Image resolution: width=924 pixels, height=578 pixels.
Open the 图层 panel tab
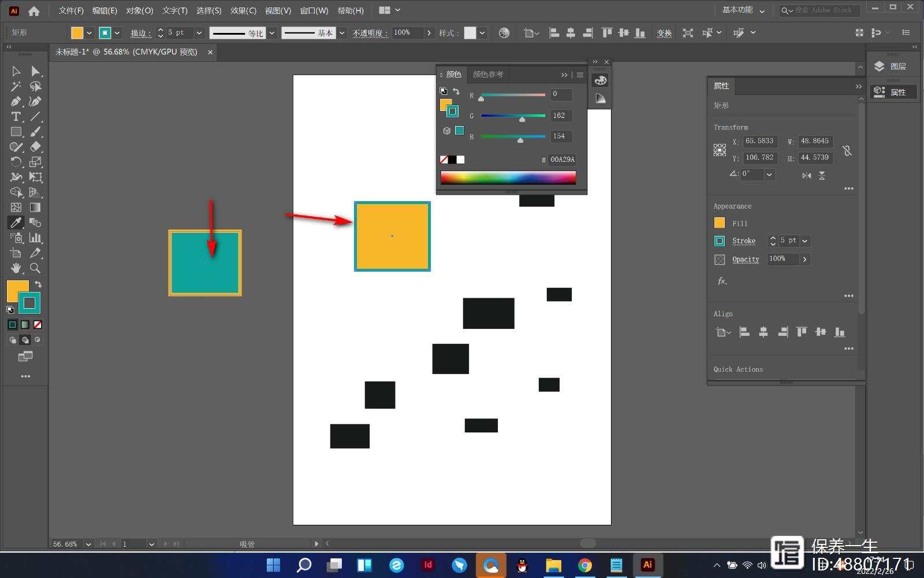893,66
